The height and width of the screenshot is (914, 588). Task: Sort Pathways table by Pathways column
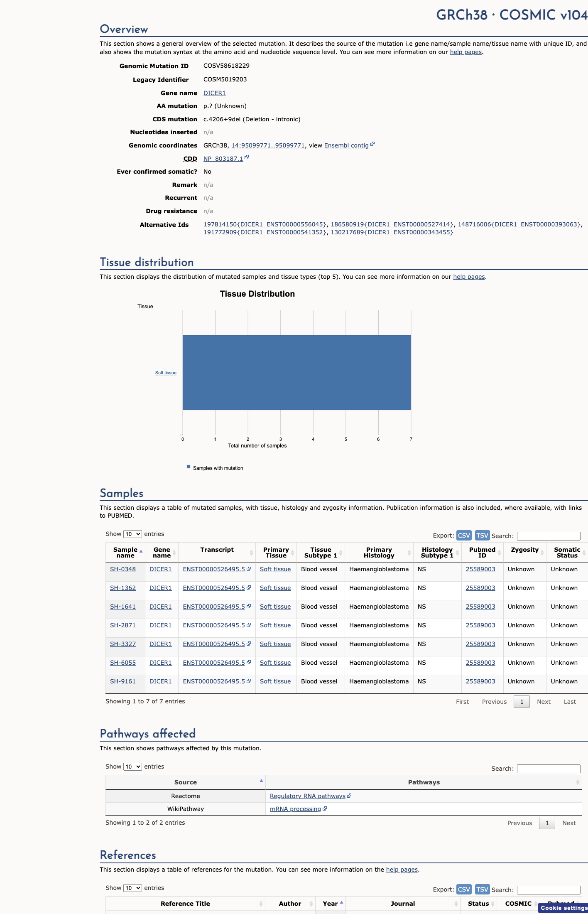[424, 782]
